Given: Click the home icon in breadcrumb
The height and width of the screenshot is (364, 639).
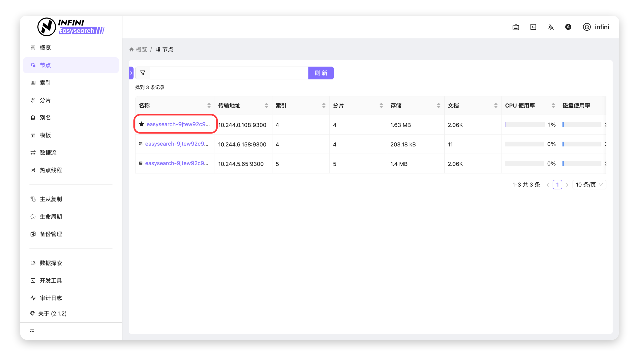Looking at the screenshot, I should click(x=132, y=49).
